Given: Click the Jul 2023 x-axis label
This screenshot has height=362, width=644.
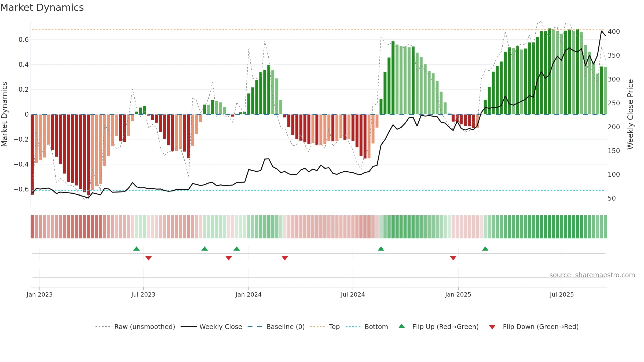Looking at the screenshot, I should [143, 294].
